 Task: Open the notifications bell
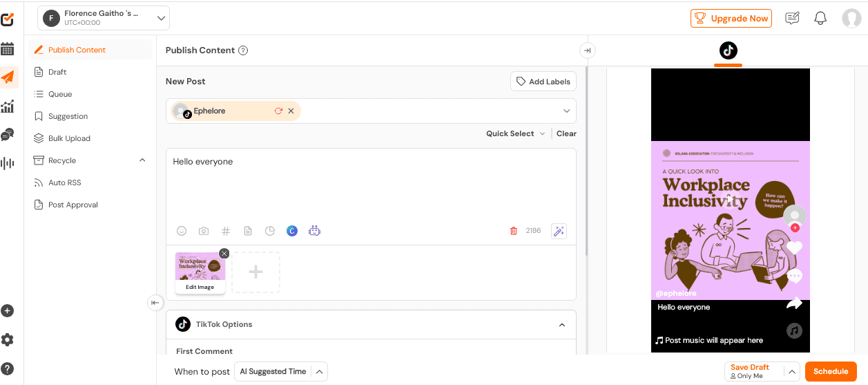point(820,19)
